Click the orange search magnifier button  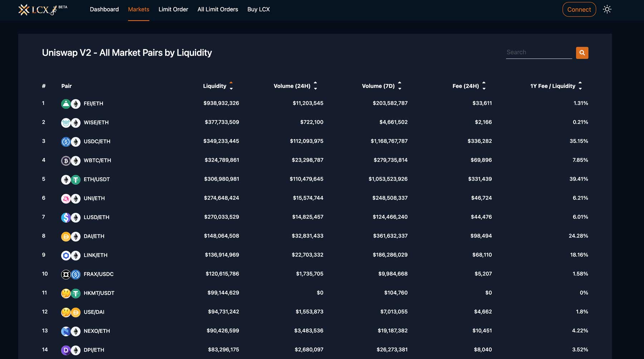582,53
